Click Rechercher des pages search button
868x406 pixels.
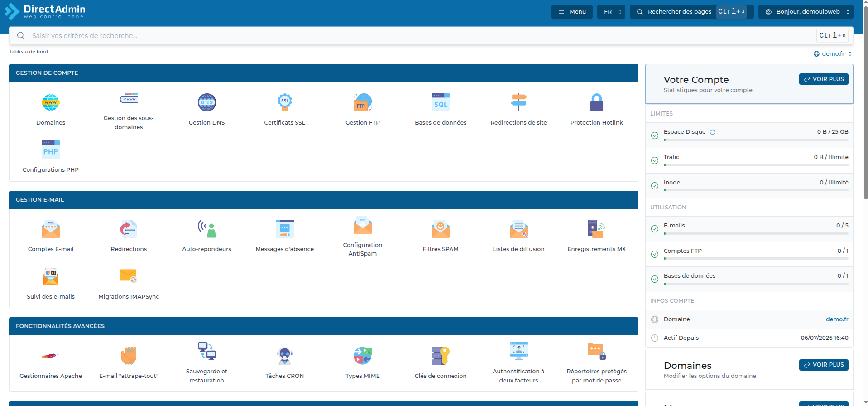point(692,12)
